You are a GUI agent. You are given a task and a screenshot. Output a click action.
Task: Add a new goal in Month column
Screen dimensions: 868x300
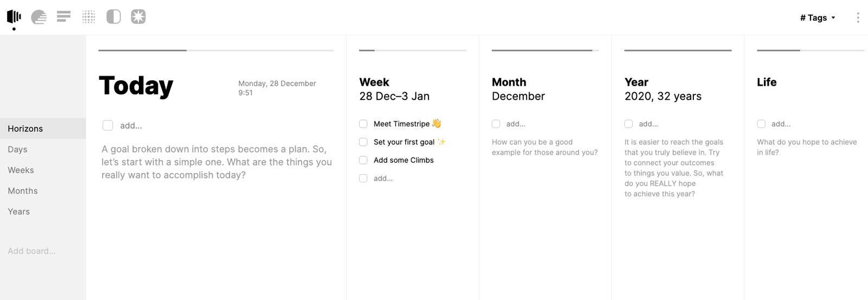(x=515, y=124)
